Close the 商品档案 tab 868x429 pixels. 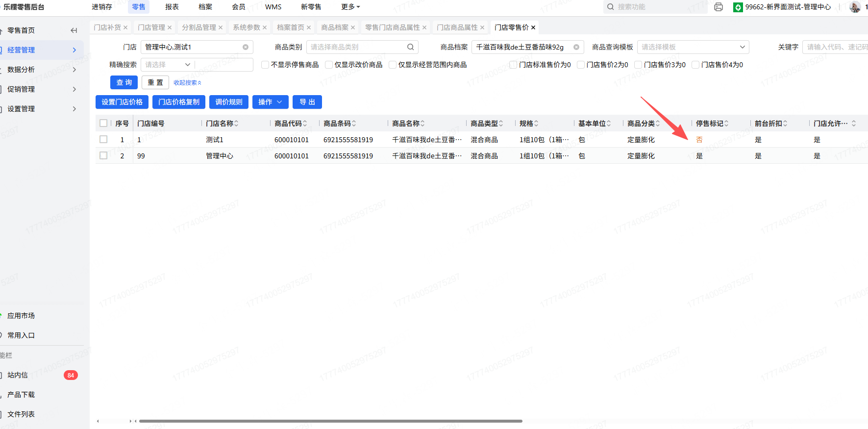(353, 27)
